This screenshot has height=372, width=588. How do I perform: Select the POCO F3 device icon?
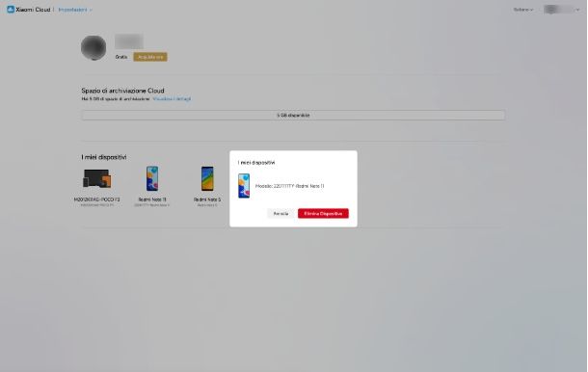click(96, 178)
